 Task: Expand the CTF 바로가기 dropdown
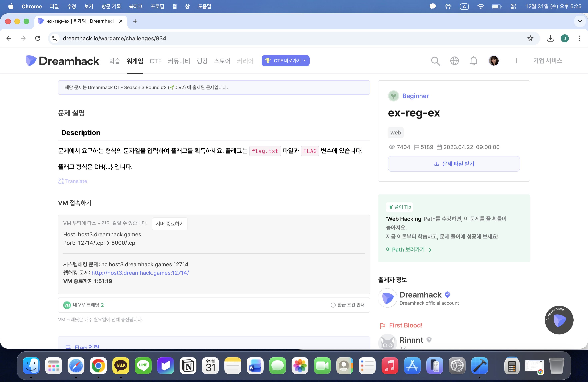[285, 61]
